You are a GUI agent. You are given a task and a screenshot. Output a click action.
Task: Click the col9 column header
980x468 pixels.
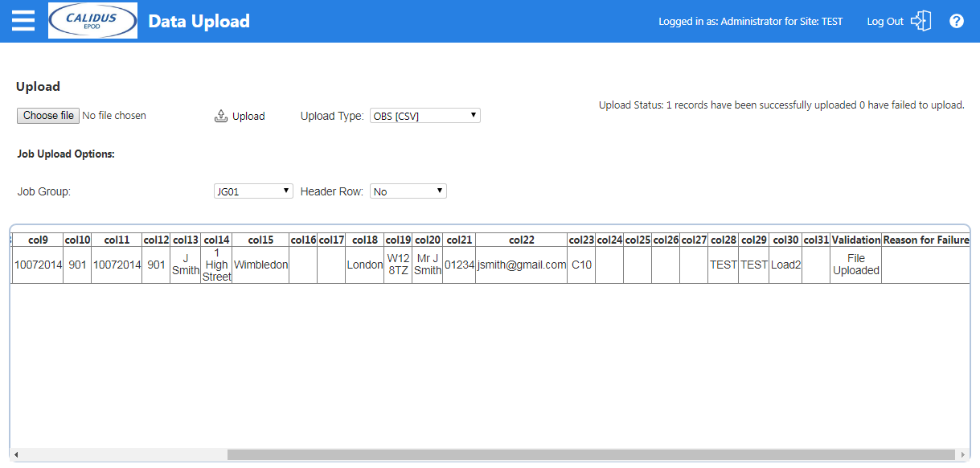(x=38, y=240)
